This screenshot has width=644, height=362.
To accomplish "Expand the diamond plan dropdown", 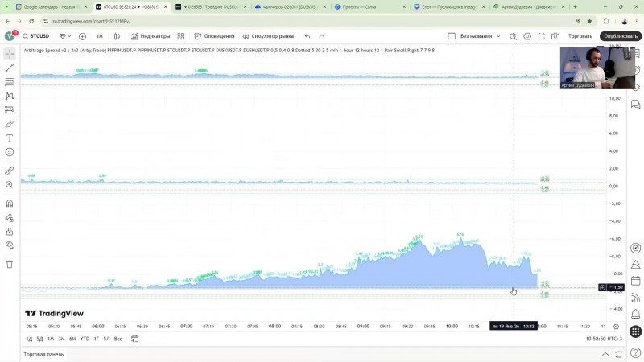I will click(65, 36).
